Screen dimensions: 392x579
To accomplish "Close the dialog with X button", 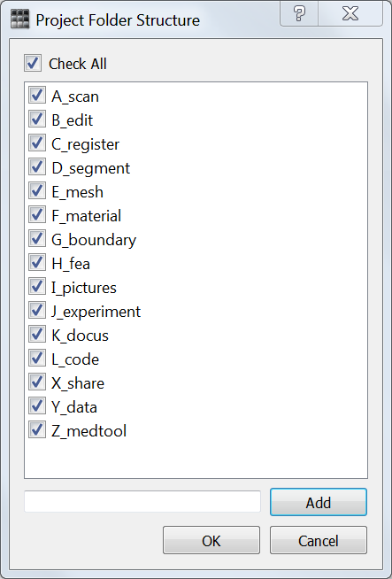I will (350, 13).
